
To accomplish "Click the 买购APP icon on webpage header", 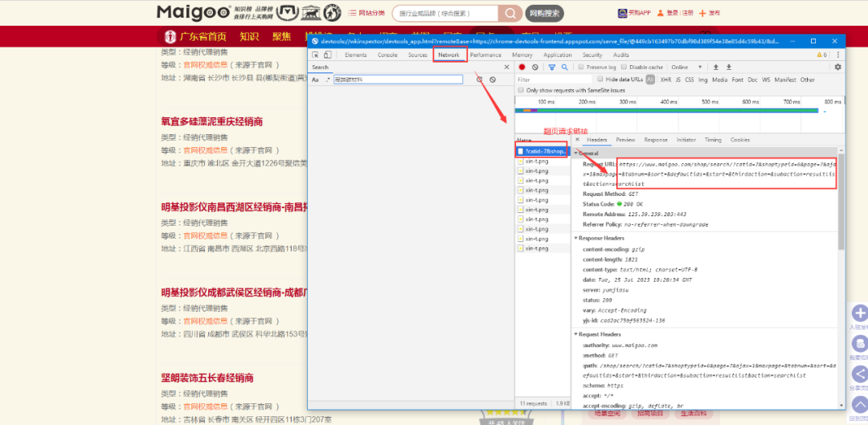I will pyautogui.click(x=622, y=13).
